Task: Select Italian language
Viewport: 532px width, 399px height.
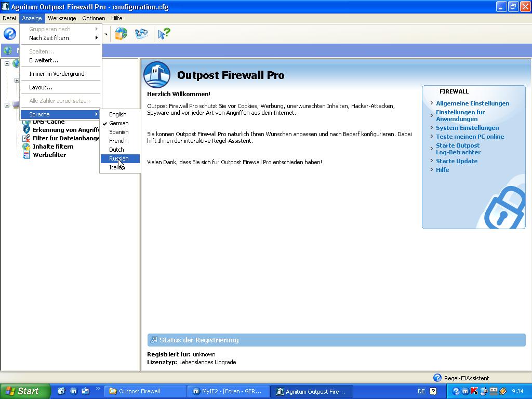Action: 120,167
